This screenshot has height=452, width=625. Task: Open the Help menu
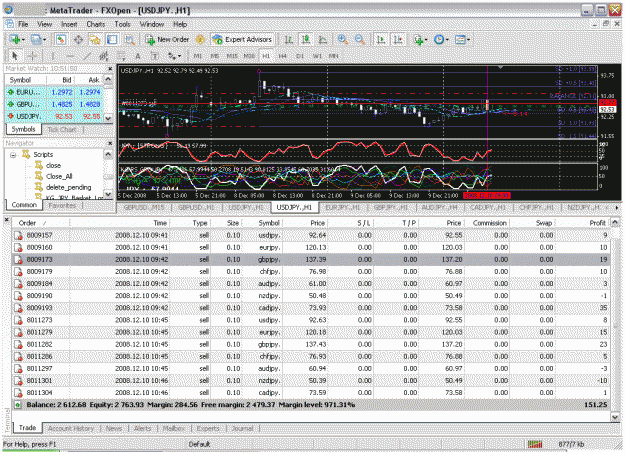[180, 24]
